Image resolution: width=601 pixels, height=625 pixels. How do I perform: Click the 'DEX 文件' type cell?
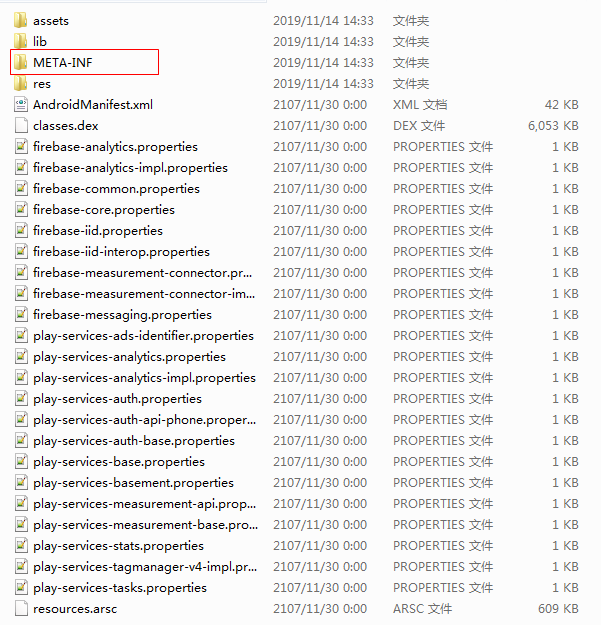pos(419,126)
